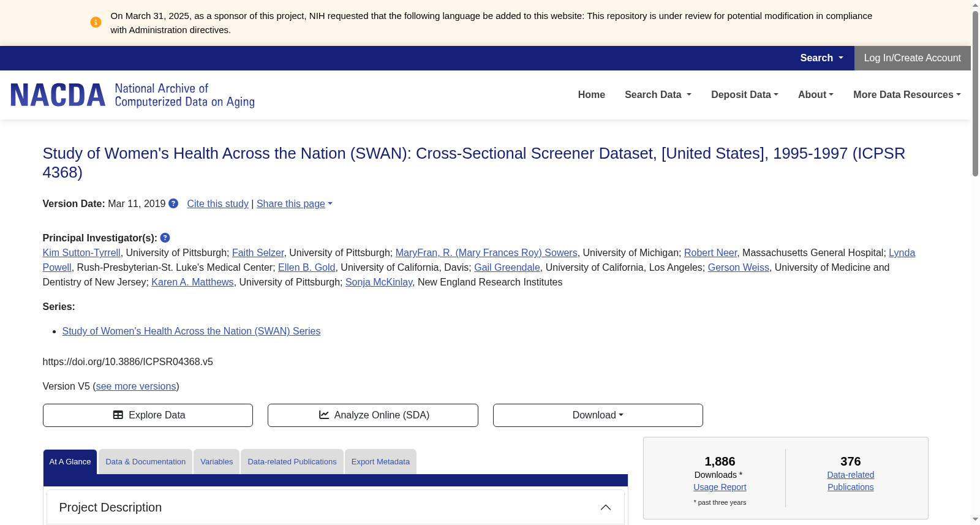
Task: Expand the More Data Resources menu
Action: pos(907,95)
